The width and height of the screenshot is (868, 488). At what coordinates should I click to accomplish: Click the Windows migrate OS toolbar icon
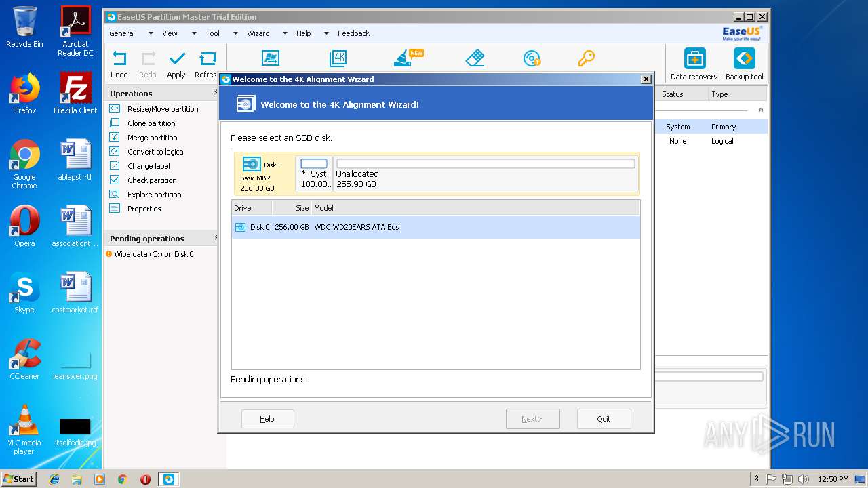271,58
